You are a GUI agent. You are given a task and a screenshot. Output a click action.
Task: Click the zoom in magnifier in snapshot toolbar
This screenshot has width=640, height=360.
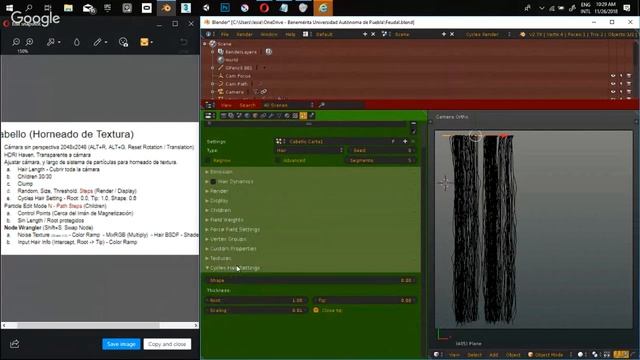(x=29, y=42)
